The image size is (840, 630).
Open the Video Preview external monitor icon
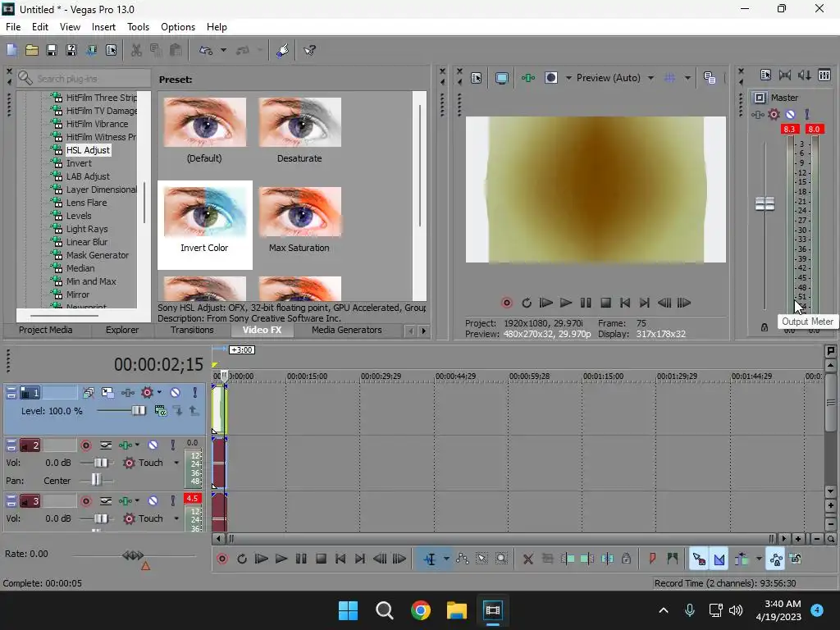click(502, 78)
